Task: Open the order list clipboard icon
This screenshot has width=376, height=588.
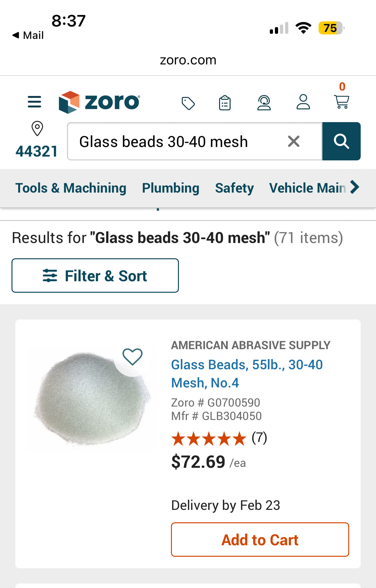Action: point(225,103)
